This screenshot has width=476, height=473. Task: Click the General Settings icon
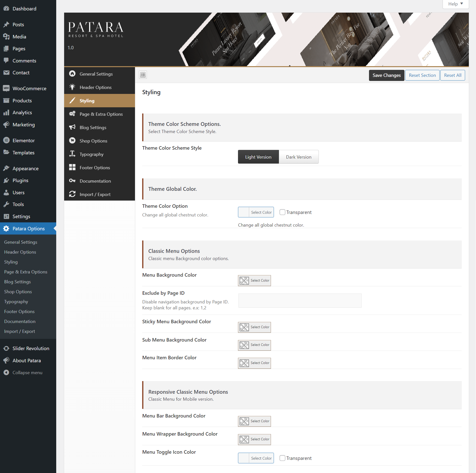72,74
